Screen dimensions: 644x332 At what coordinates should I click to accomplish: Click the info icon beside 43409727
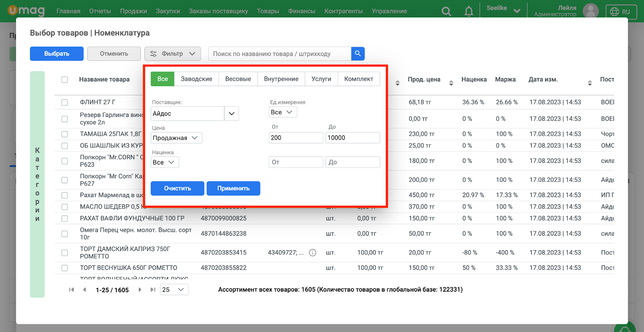[x=312, y=253]
